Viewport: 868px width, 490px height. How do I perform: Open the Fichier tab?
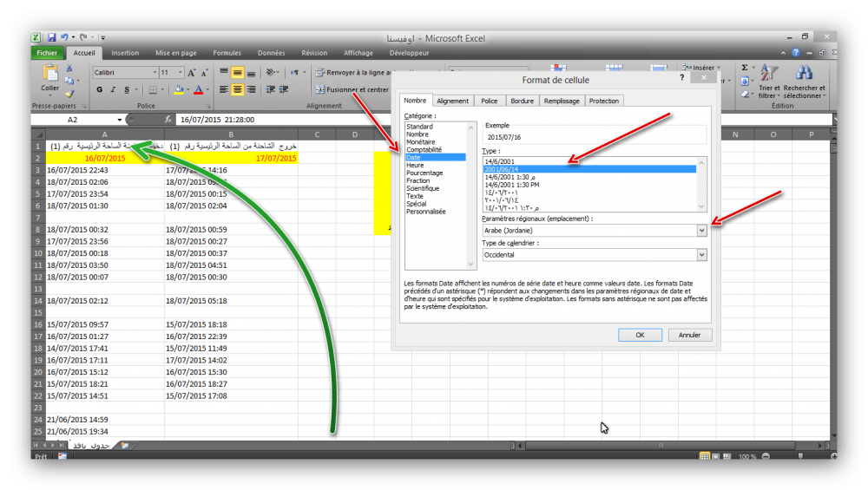click(47, 53)
